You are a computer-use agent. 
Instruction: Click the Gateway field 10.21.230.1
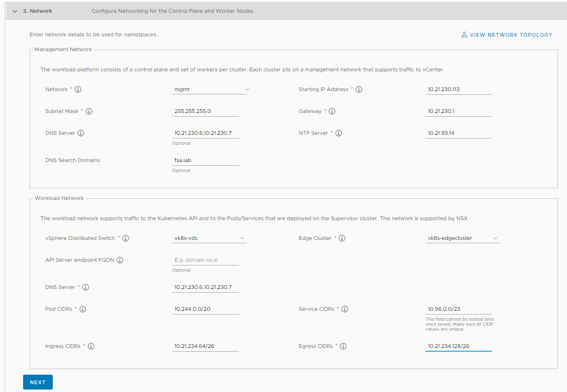point(459,111)
